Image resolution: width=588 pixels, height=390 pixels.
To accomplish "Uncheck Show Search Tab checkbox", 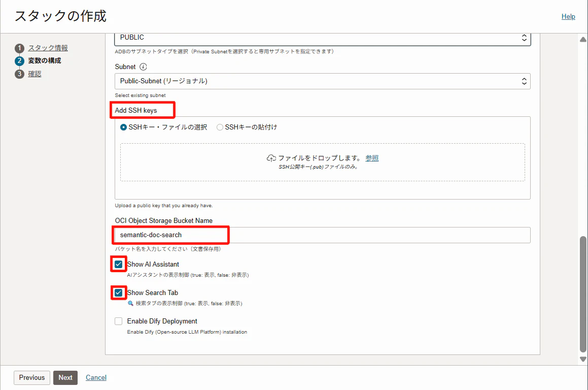I will coord(119,293).
